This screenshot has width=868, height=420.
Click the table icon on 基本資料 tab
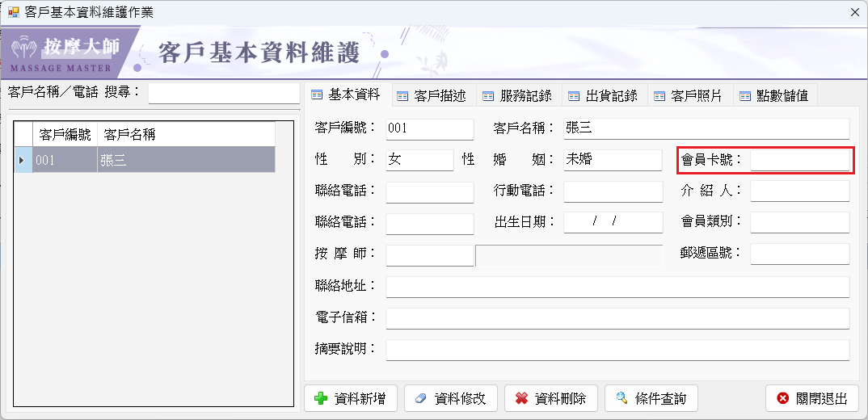point(317,94)
